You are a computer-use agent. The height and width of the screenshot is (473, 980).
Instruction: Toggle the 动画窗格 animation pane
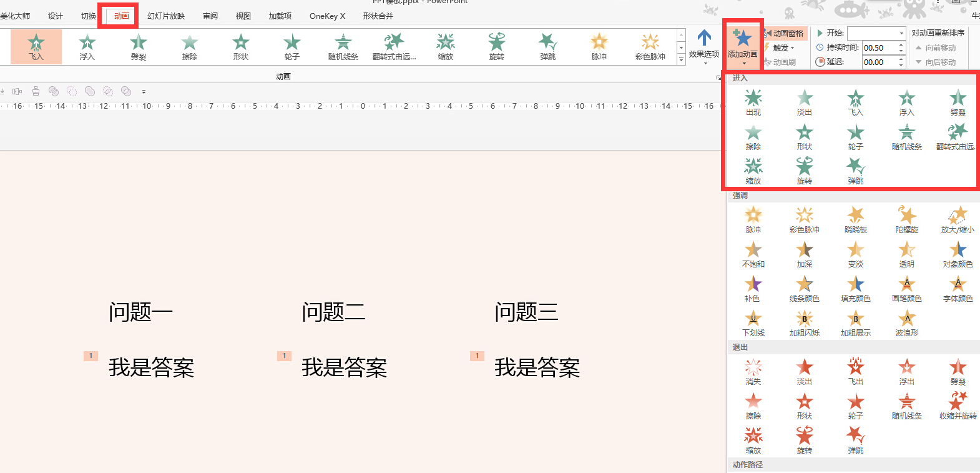(784, 33)
